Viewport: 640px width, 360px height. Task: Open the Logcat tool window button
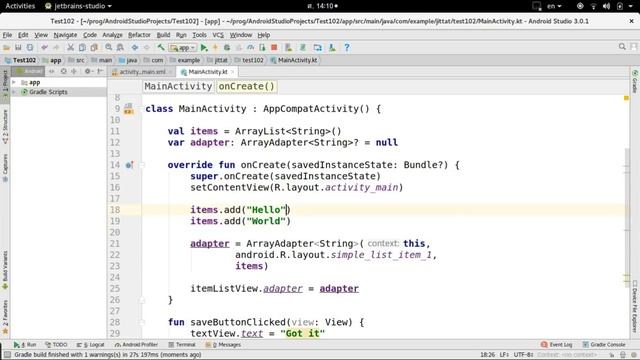[91, 345]
